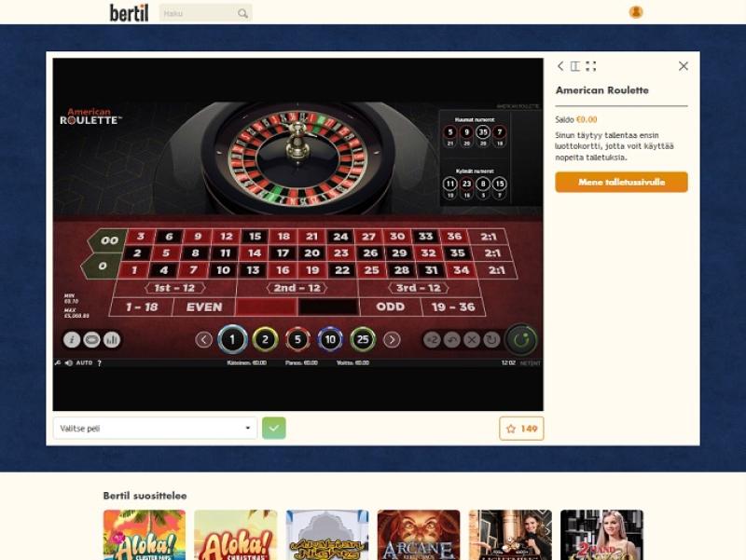The image size is (746, 560).
Task: Show previous chip values with left arrow
Action: click(x=203, y=340)
